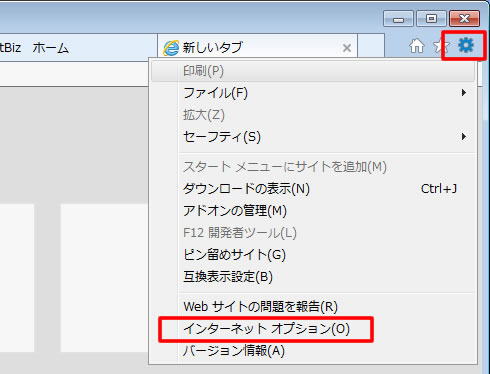This screenshot has width=490, height=374.
Task: Switch to the 新しいタブ tab
Action: coord(257,48)
